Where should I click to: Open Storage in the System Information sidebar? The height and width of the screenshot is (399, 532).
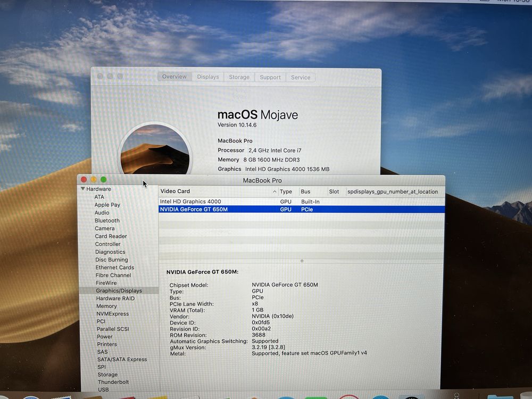107,375
